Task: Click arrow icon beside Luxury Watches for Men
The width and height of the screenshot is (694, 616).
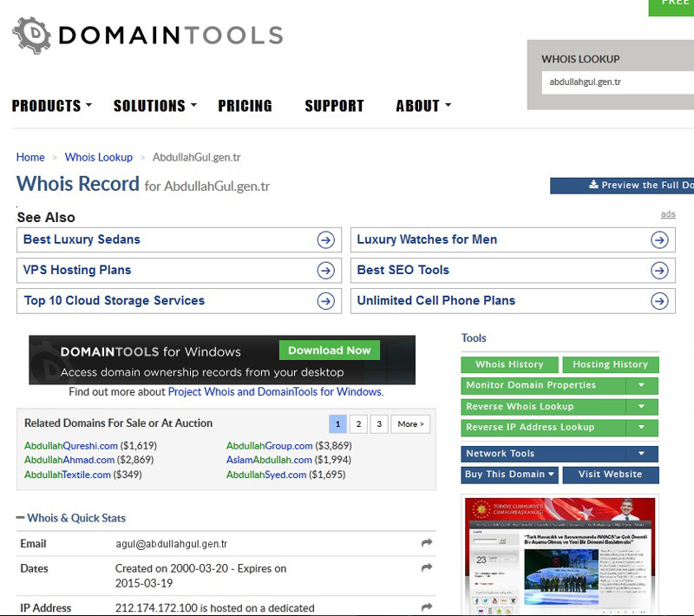Action: (x=659, y=240)
